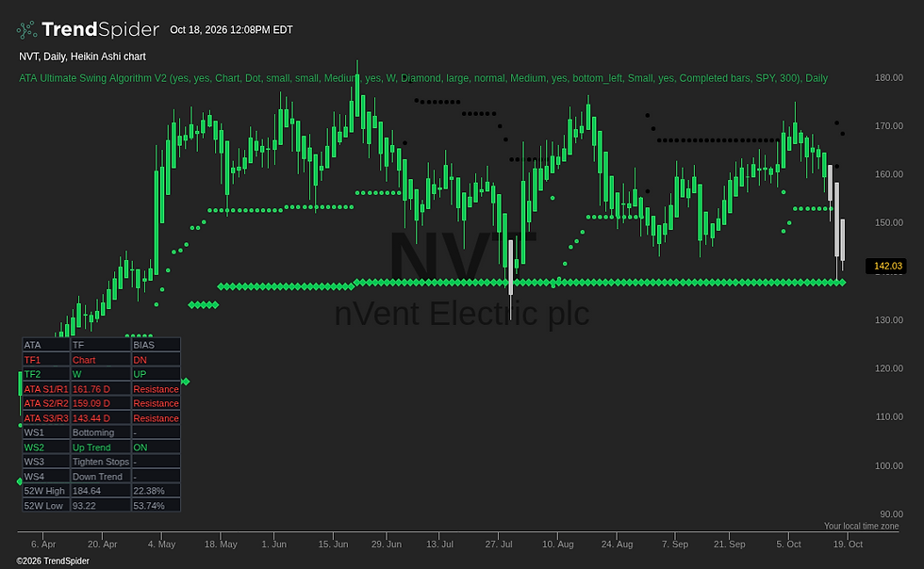The height and width of the screenshot is (569, 924).
Task: Click the BIAS header cell in table
Action: pos(156,345)
